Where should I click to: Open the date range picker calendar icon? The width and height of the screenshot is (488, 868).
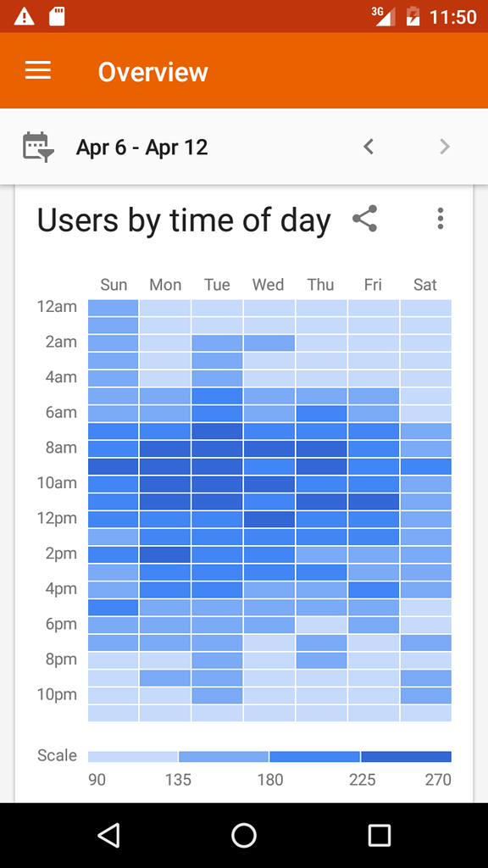(x=38, y=146)
